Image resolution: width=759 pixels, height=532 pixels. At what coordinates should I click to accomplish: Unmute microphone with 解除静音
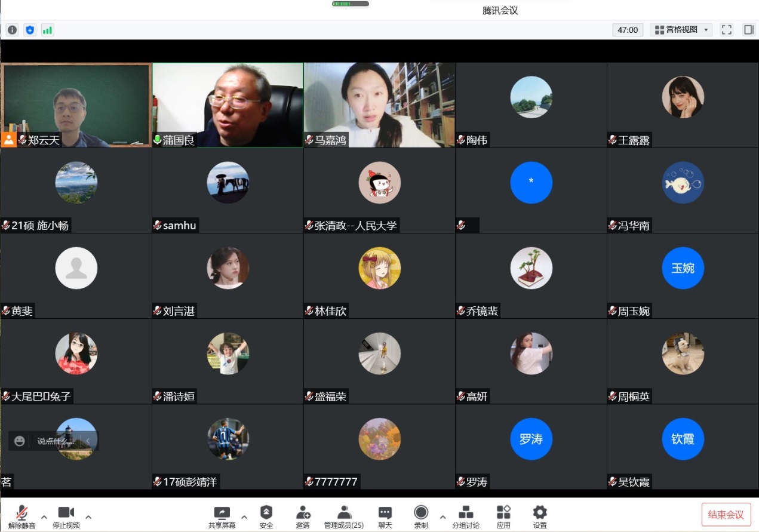coord(22,516)
